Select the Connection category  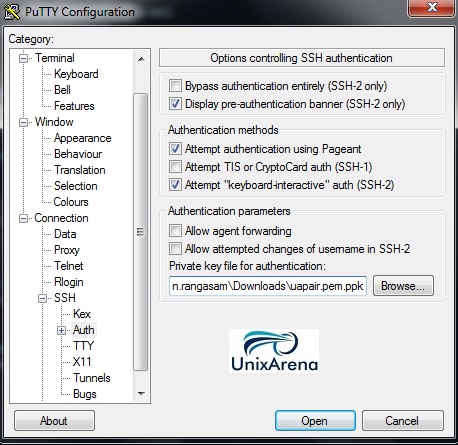(x=61, y=218)
